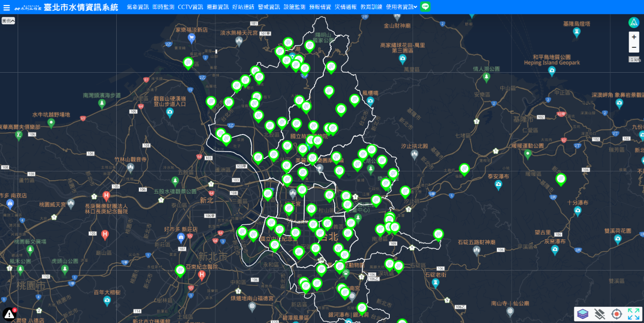Open the 預報情資 menu
The height and width of the screenshot is (323, 644).
pos(320,7)
